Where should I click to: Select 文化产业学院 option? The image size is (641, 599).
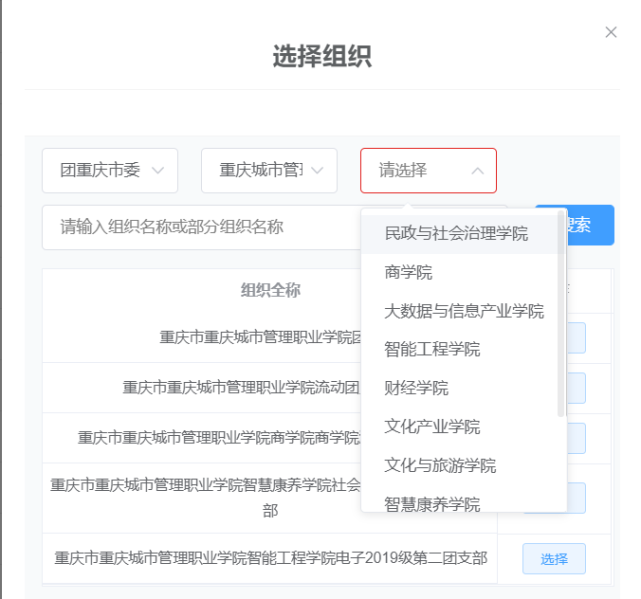pyautogui.click(x=459, y=427)
